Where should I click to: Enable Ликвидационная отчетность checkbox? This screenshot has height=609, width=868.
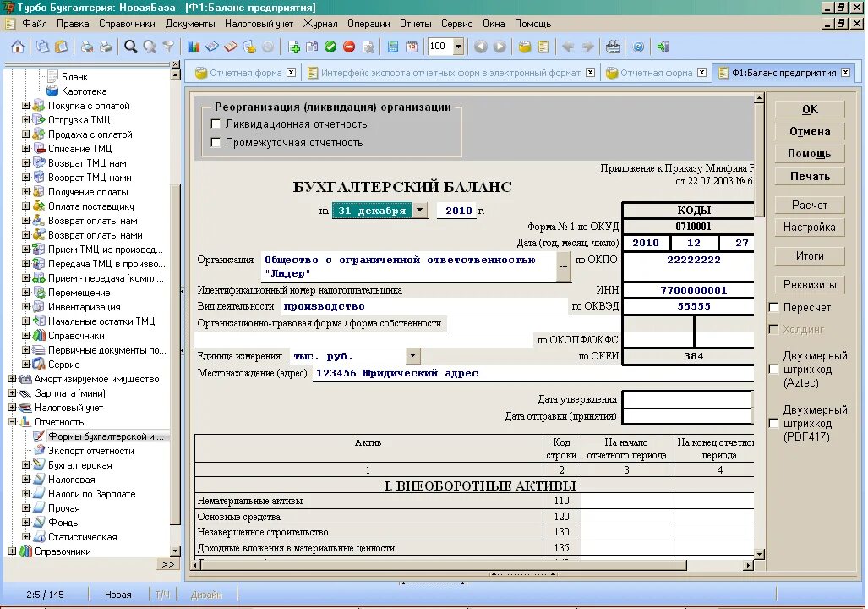[x=216, y=124]
